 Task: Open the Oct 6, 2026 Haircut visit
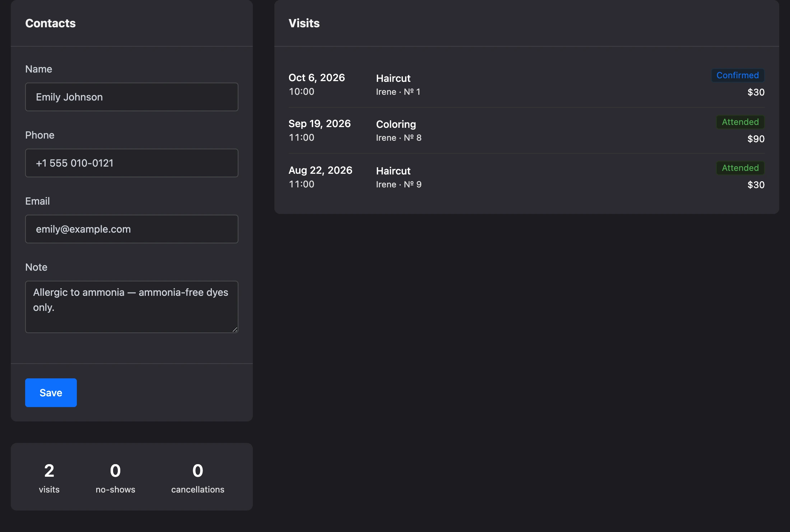(x=526, y=85)
